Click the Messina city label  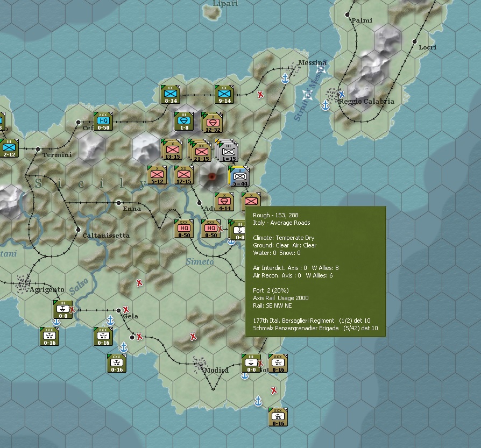[x=312, y=62]
